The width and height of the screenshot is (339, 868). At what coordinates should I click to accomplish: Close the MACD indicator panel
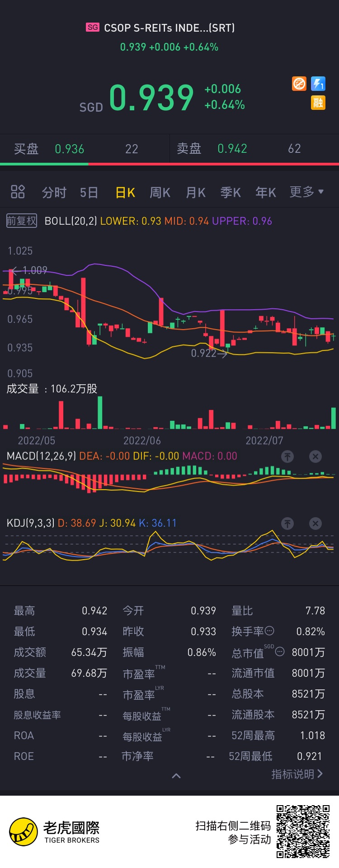(315, 457)
